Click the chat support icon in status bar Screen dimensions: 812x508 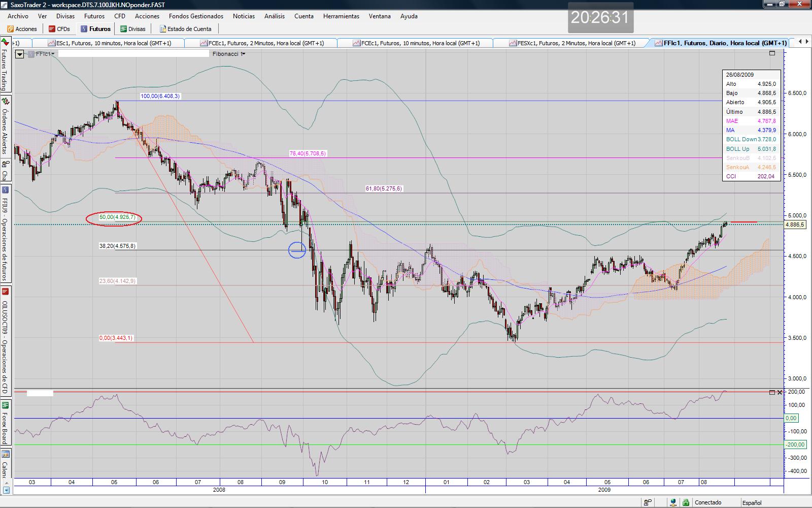(x=648, y=502)
